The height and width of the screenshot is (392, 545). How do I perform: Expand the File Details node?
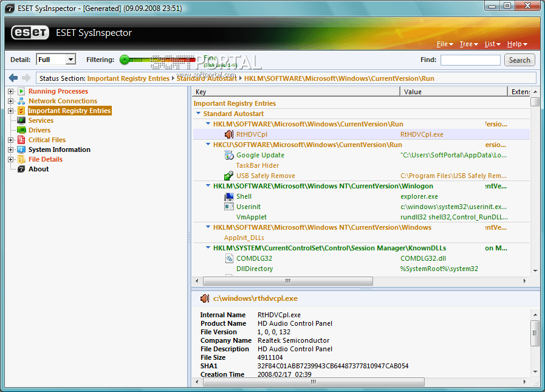pos(11,160)
